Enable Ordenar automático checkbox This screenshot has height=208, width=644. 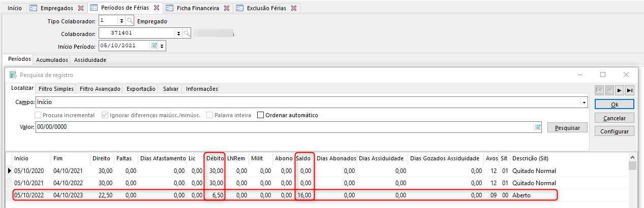pos(261,115)
